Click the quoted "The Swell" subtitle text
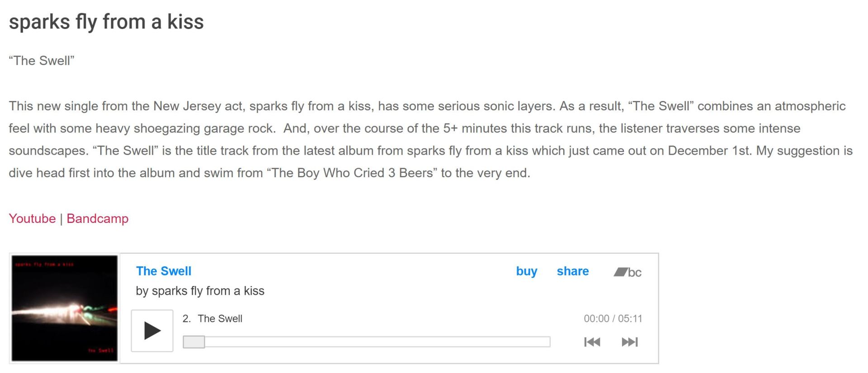The image size is (868, 373). 42,61
